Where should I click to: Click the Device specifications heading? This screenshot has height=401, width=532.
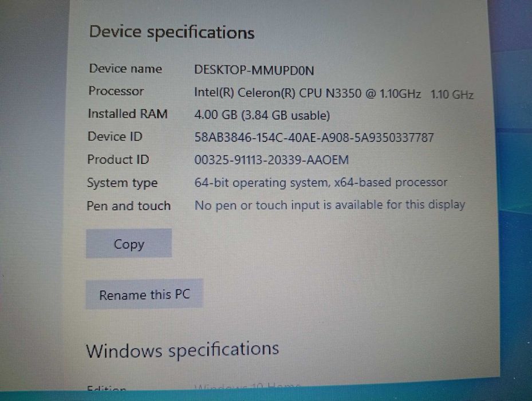click(x=172, y=33)
